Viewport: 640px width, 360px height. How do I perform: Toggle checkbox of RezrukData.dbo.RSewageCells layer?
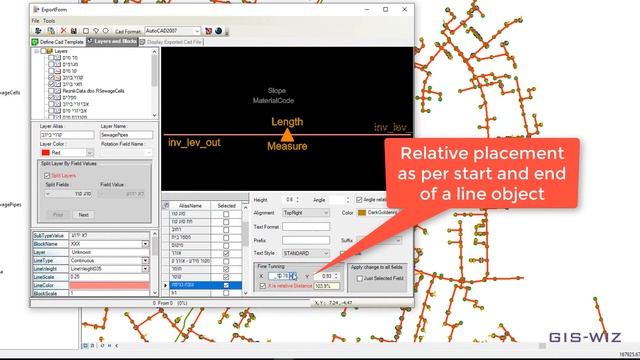51,91
